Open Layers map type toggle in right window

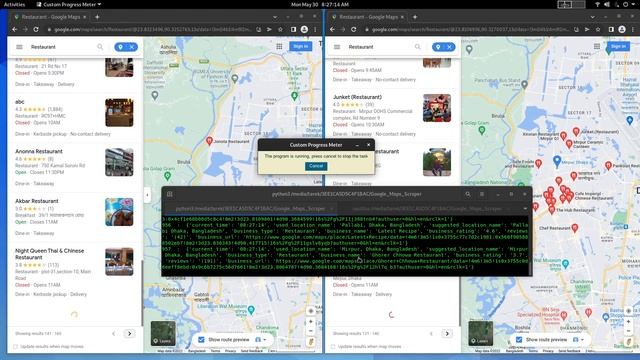coord(480,333)
